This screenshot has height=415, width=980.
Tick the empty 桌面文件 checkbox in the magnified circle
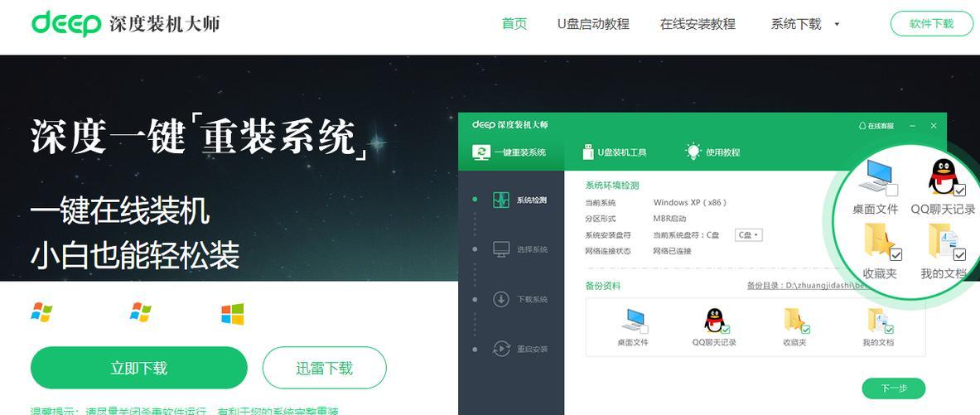pos(892,190)
